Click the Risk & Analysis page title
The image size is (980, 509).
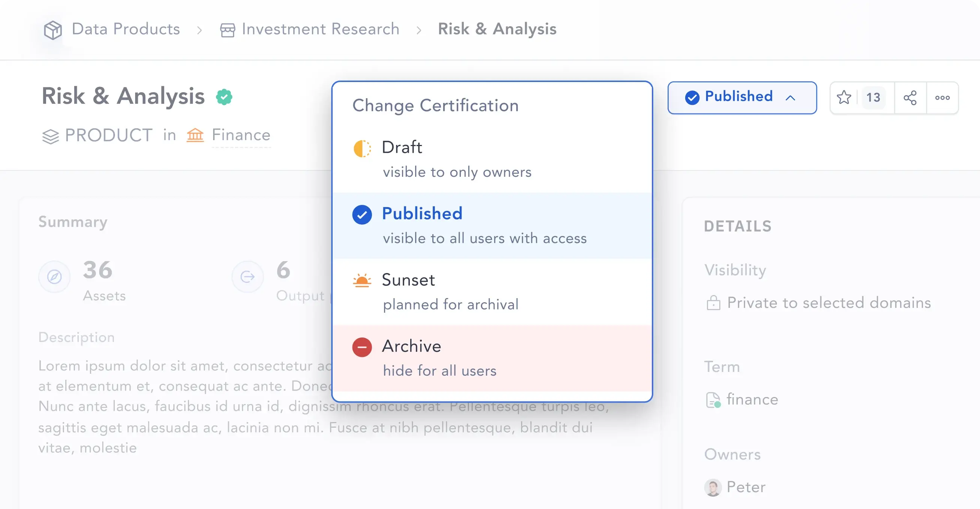[x=123, y=96]
